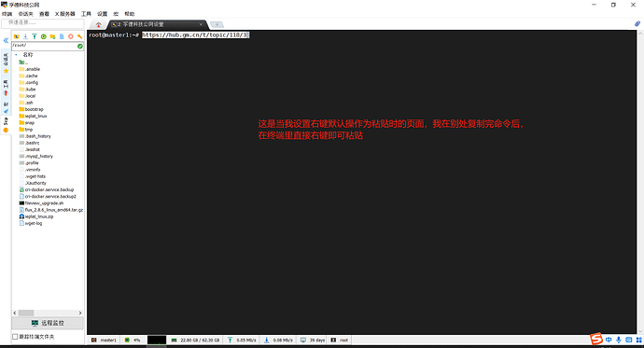Screen dimensions: 644x348
Task: Click the download file toolbar icon
Action: pos(25,36)
